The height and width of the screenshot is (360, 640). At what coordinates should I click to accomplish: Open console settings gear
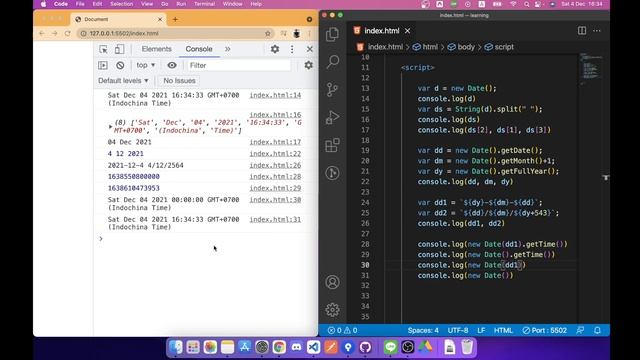pyautogui.click(x=309, y=65)
